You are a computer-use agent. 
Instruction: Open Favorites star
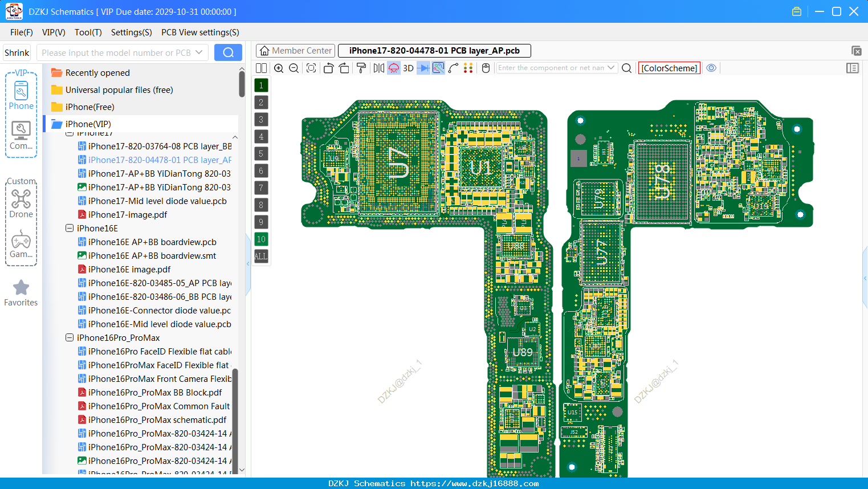coord(21,293)
